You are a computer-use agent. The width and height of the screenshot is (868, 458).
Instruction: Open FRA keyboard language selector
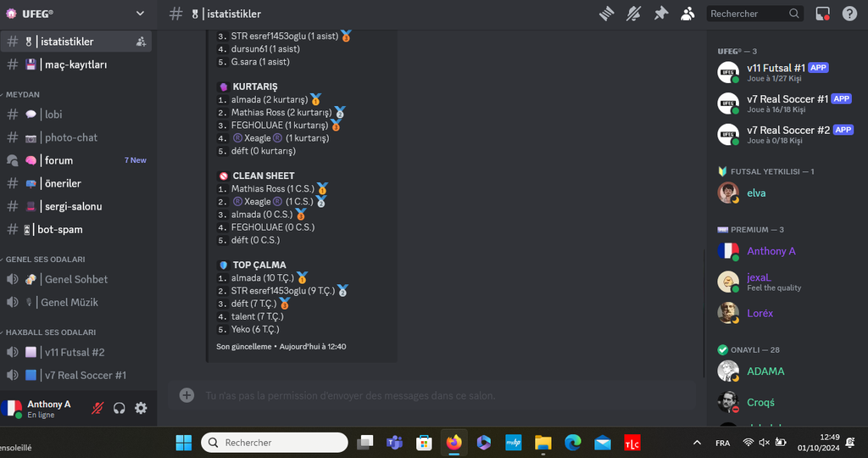(x=722, y=443)
